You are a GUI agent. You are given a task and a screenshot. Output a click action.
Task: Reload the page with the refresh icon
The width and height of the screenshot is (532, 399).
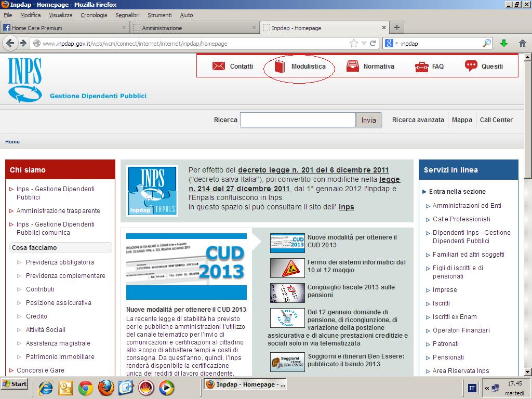(x=373, y=43)
